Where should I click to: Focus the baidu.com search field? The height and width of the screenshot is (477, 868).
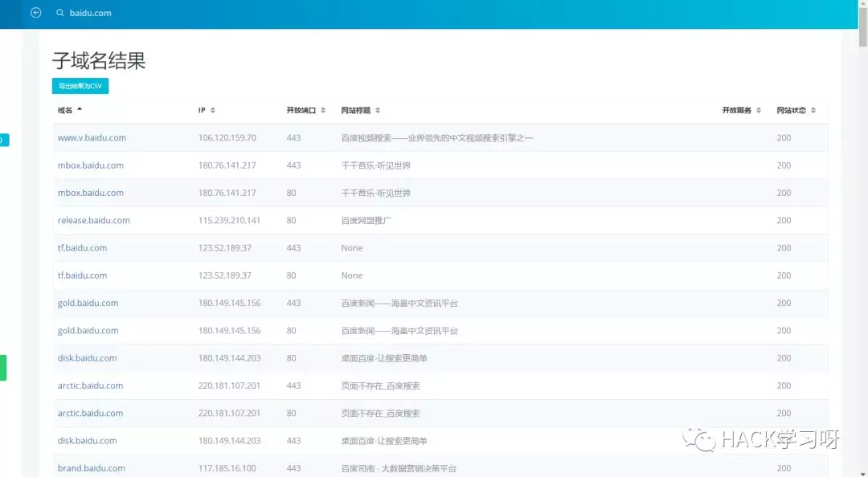[90, 13]
